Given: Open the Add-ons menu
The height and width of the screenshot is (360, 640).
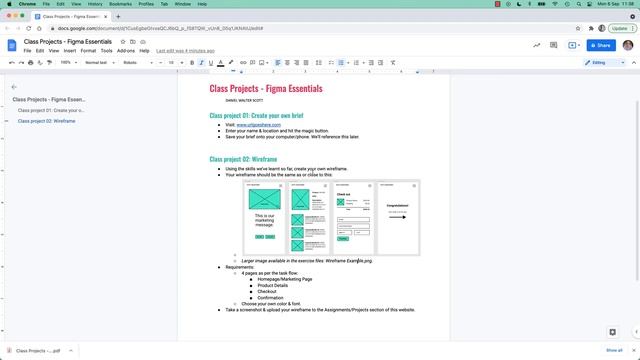Looking at the screenshot, I should pos(126,51).
